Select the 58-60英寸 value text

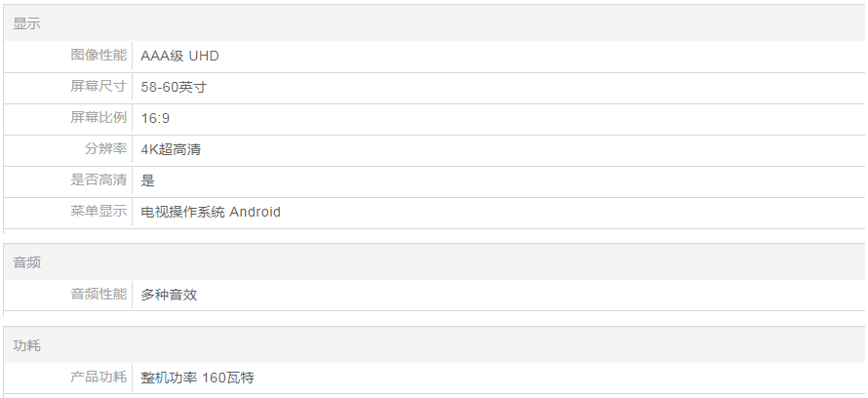[x=174, y=87]
